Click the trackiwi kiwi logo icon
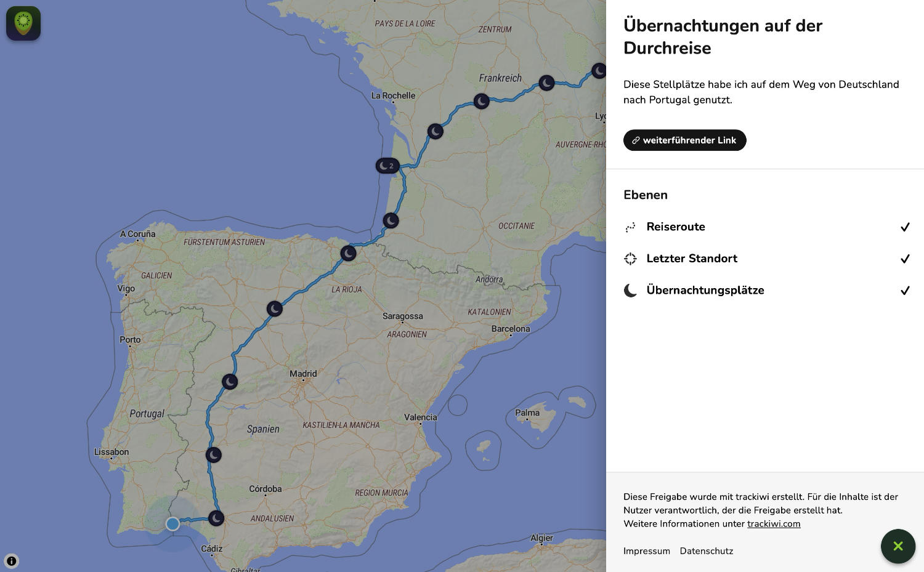Screen dimensions: 924x572 point(23,23)
